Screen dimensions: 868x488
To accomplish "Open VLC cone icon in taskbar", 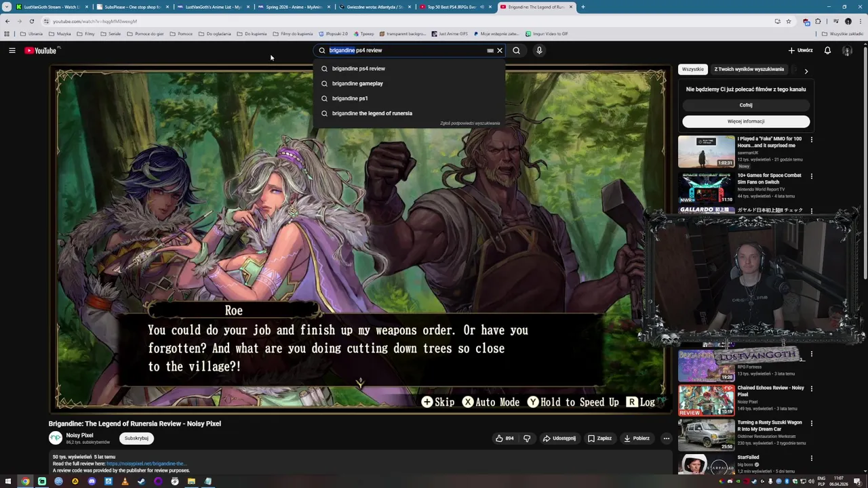I will 125,481.
